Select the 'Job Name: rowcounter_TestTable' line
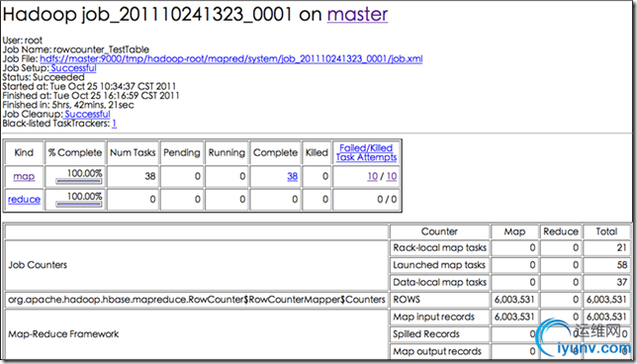 pos(76,49)
